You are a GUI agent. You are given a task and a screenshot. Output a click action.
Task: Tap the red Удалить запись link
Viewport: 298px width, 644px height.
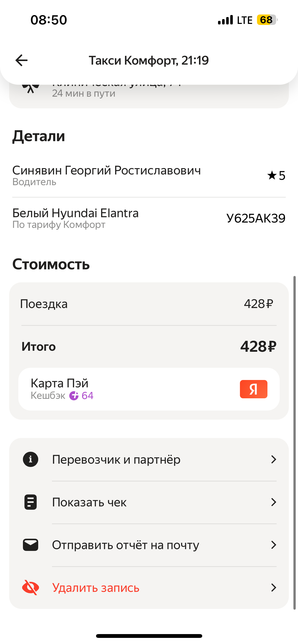[x=96, y=588]
